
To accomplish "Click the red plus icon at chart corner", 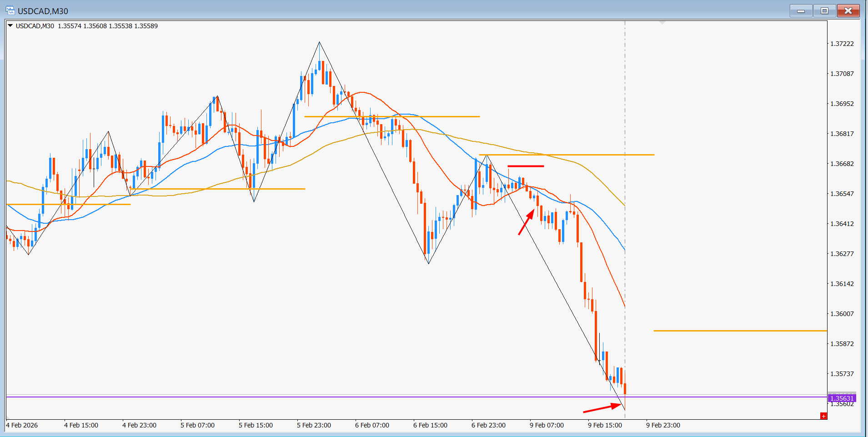I will (823, 416).
